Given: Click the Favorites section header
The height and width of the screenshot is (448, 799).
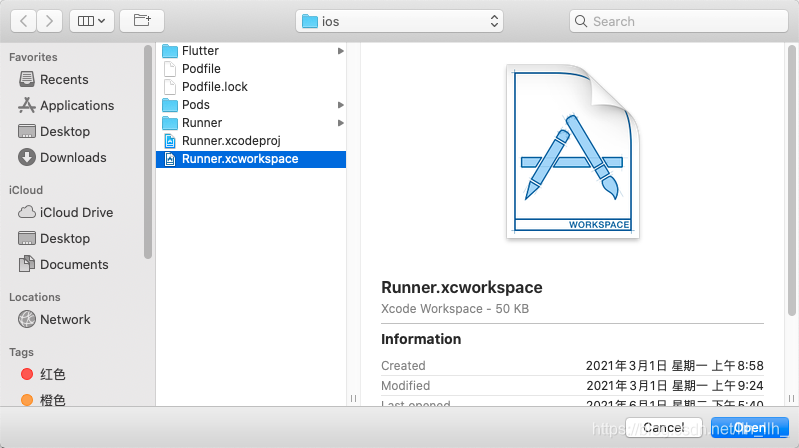Looking at the screenshot, I should pos(33,57).
